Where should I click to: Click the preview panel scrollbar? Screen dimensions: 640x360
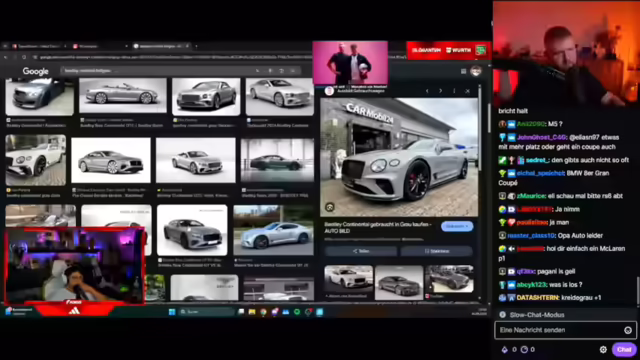click(480, 129)
